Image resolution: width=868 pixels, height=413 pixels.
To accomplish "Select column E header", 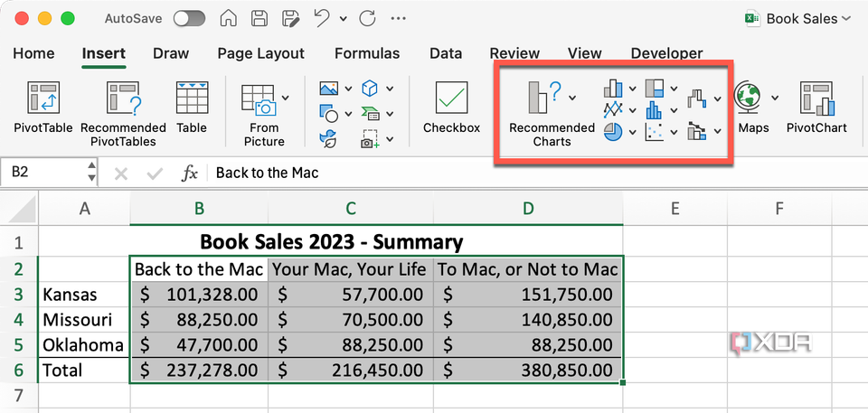I will tap(675, 208).
